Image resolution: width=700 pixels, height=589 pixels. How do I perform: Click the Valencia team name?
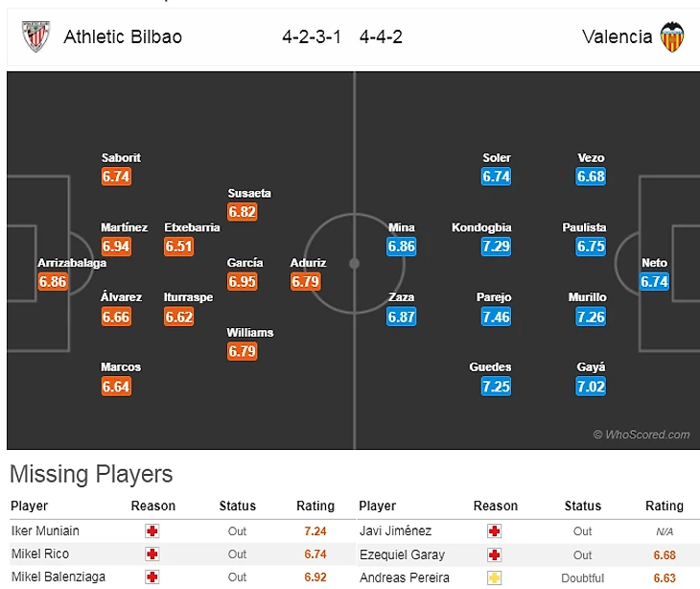pos(617,37)
